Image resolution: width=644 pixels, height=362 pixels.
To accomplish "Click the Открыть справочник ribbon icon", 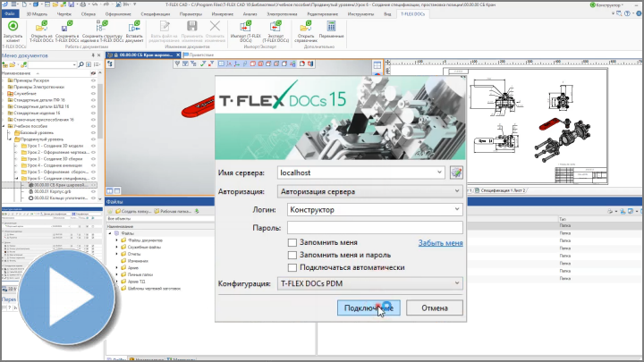I will point(306,27).
